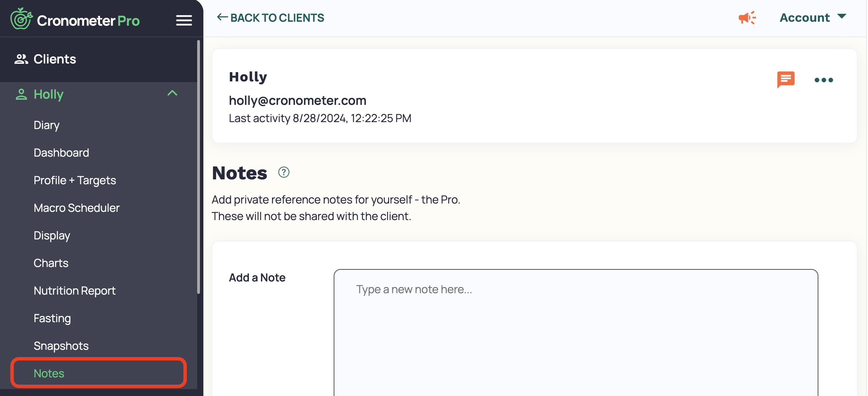Image resolution: width=868 pixels, height=396 pixels.
Task: Select Diary in the sidebar
Action: pos(46,125)
